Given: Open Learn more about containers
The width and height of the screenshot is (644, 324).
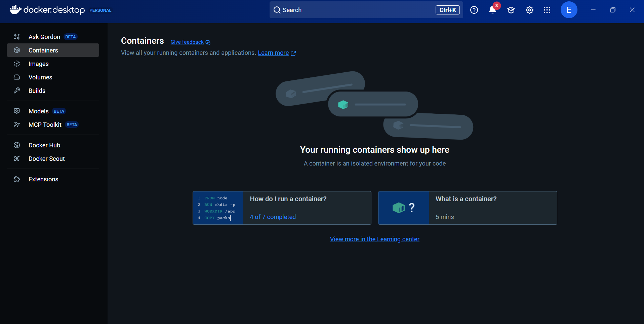Looking at the screenshot, I should (x=273, y=53).
